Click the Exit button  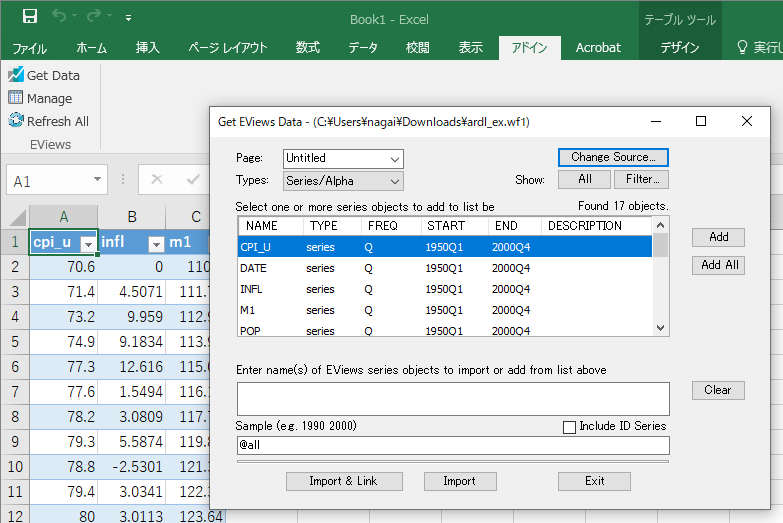(594, 482)
